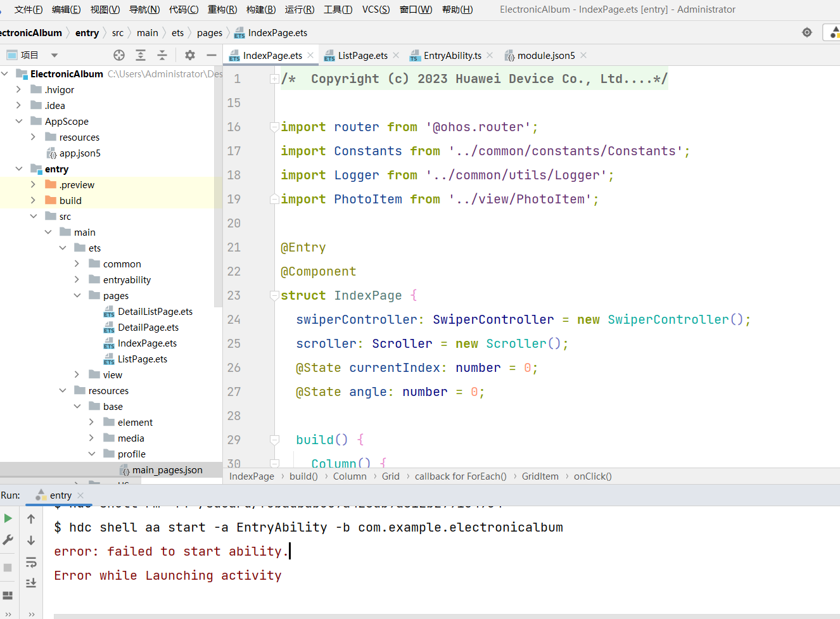The image size is (840, 619).
Task: Open the 工具(T) menu
Action: pos(338,10)
